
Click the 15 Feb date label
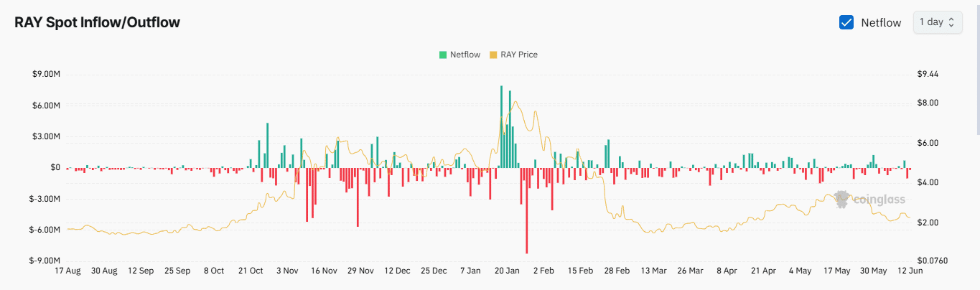point(580,271)
